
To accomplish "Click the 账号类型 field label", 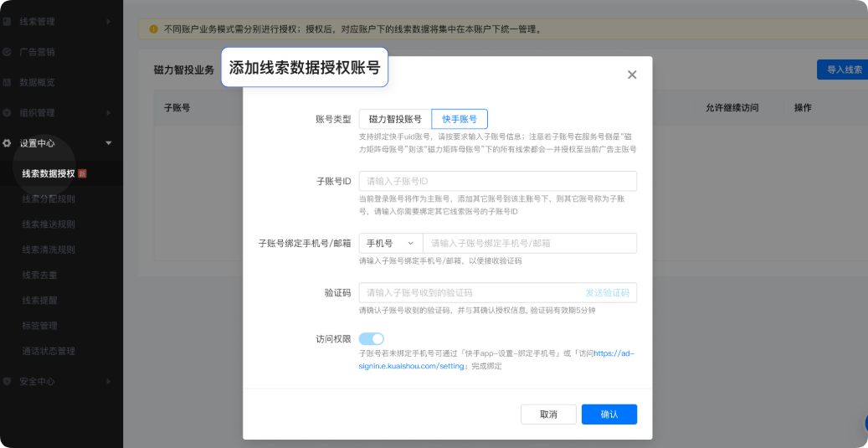I will [332, 119].
